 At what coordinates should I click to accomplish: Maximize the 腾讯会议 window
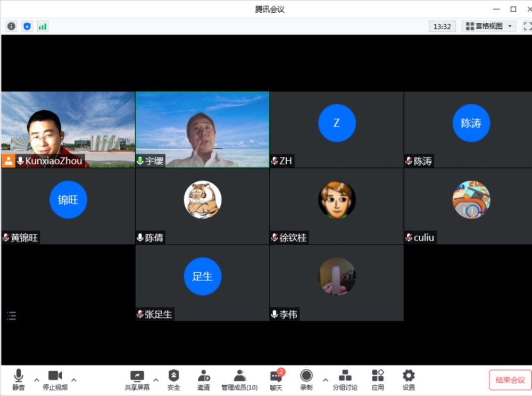[x=513, y=9]
